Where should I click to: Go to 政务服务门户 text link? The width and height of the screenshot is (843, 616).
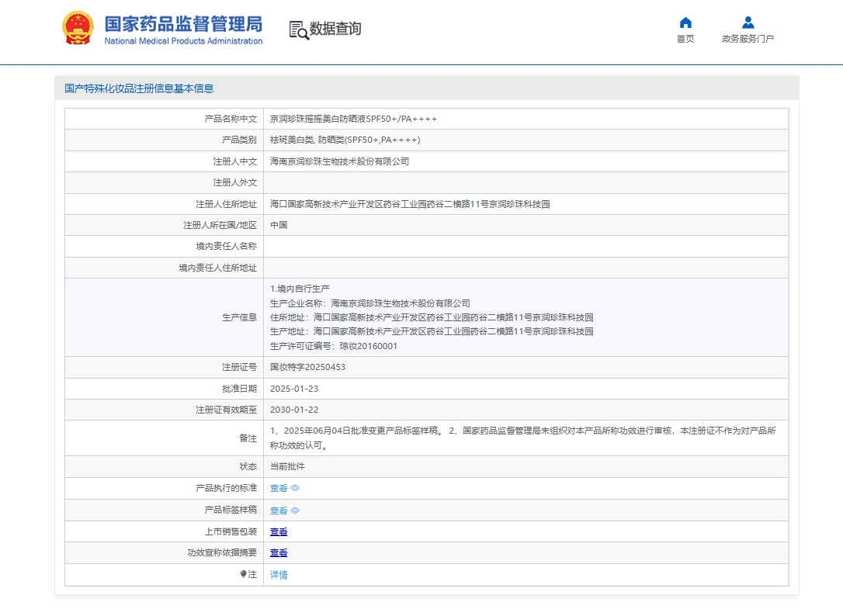(748, 39)
